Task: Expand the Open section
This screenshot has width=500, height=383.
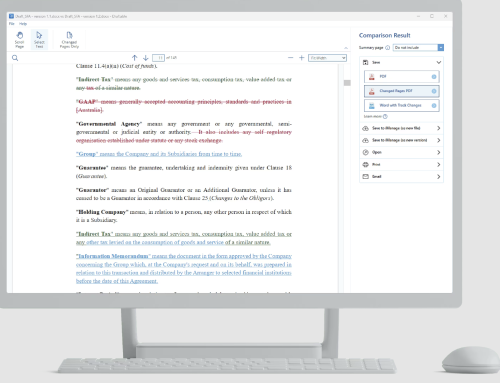Action: pos(402,152)
